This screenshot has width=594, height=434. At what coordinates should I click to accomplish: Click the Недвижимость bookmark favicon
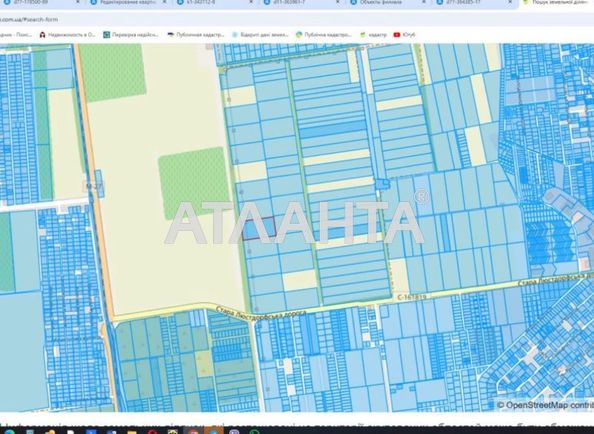click(42, 35)
